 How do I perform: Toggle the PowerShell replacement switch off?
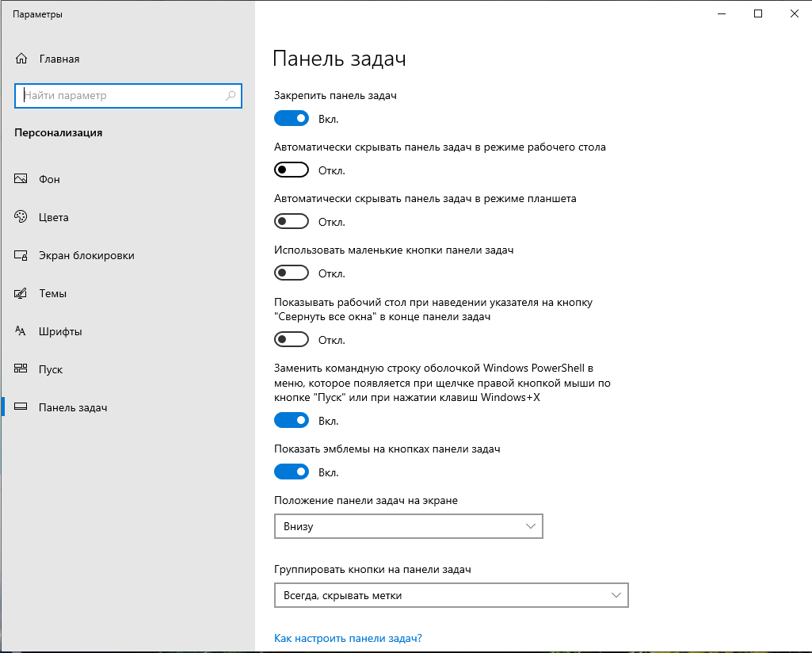(x=291, y=419)
